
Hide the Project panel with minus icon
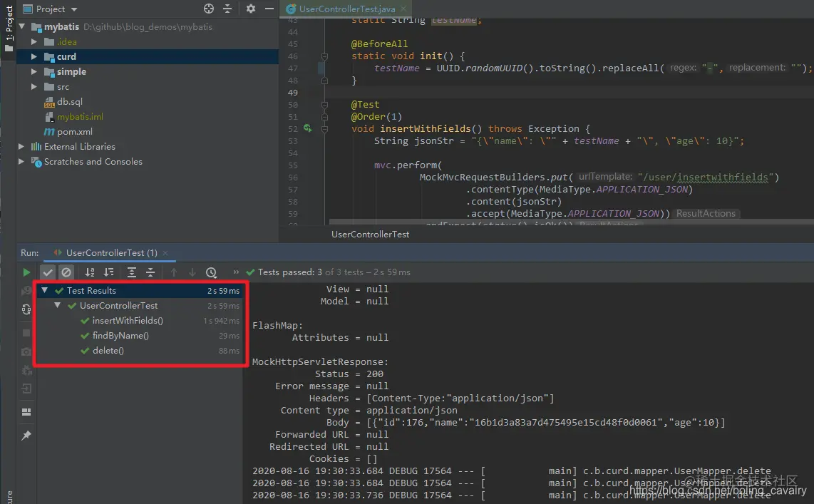(x=269, y=9)
